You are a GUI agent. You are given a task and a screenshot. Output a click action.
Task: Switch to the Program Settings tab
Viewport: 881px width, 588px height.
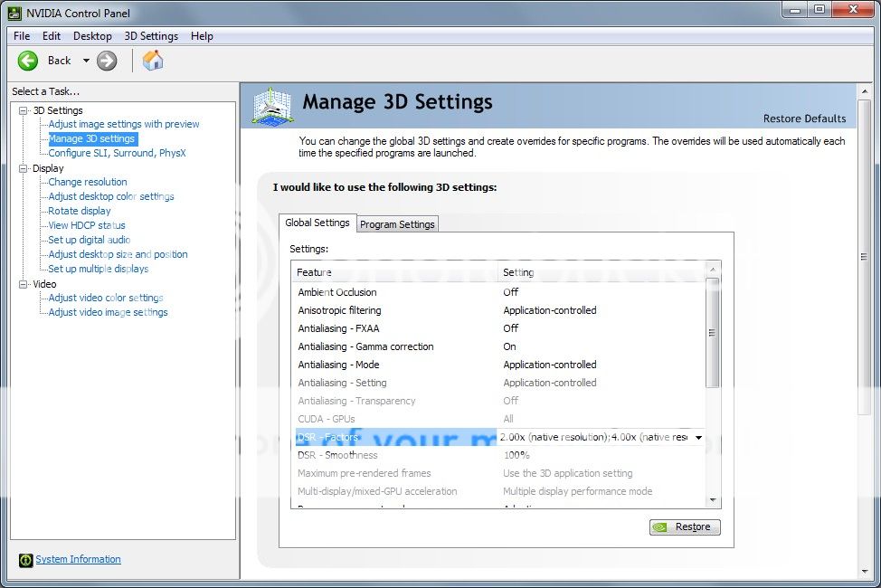(x=397, y=224)
